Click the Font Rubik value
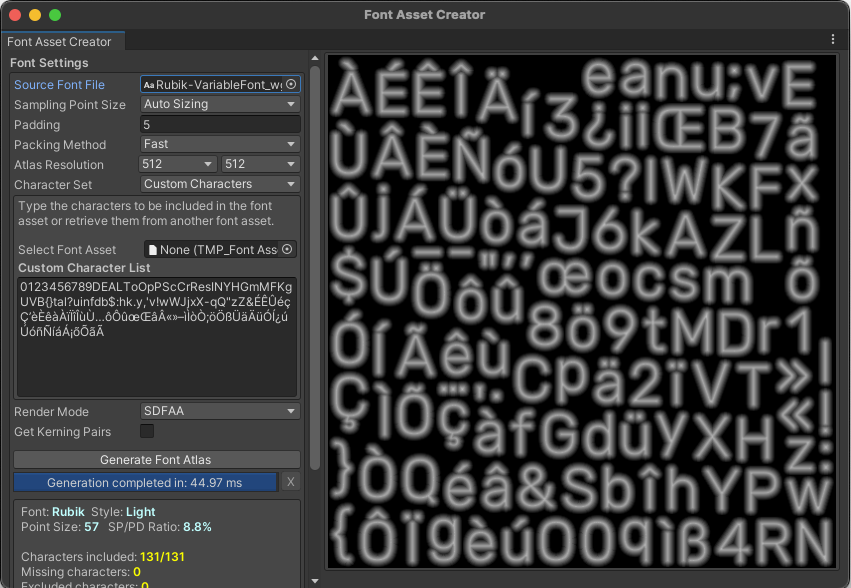The width and height of the screenshot is (851, 588). (68, 511)
